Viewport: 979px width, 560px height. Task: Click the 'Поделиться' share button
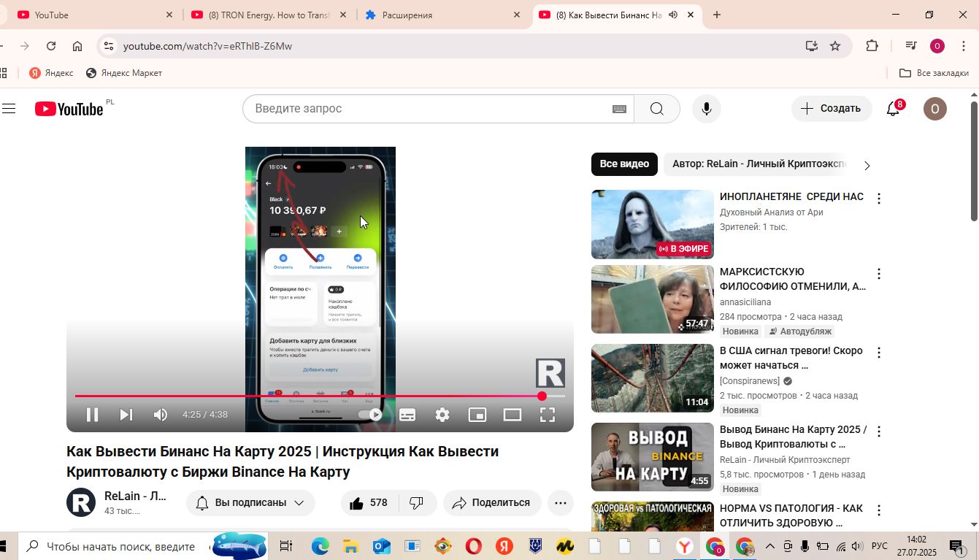(492, 502)
